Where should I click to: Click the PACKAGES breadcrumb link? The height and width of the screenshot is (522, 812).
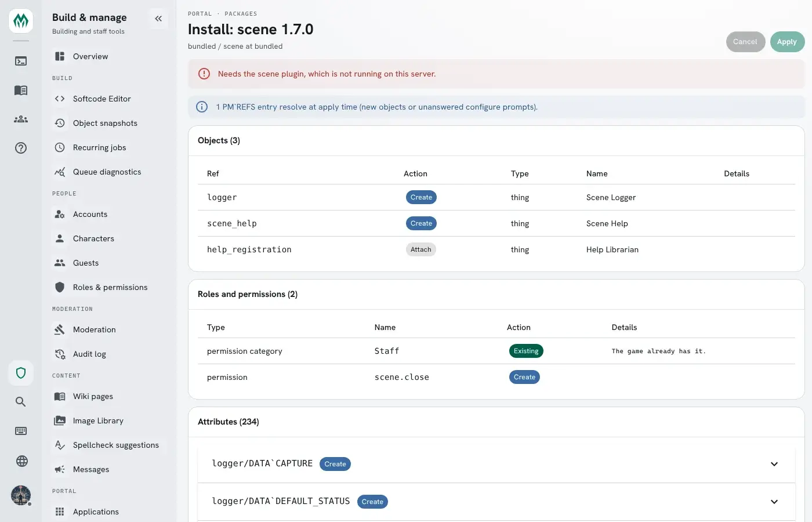(241, 14)
